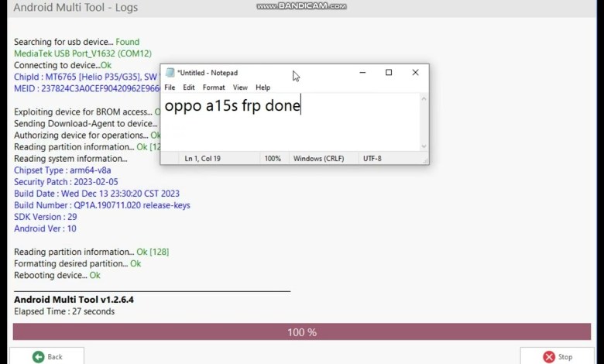The image size is (604, 364).
Task: Click the Notepad app icon in title bar
Action: 170,73
